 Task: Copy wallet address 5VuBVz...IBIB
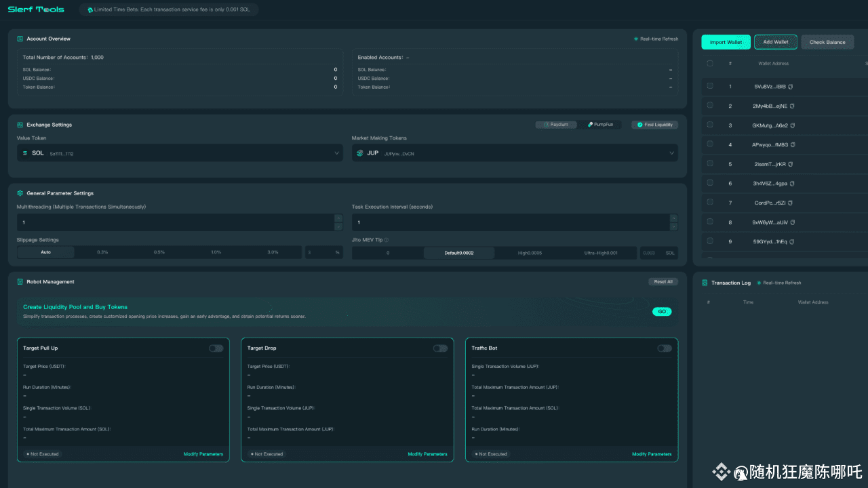click(791, 87)
